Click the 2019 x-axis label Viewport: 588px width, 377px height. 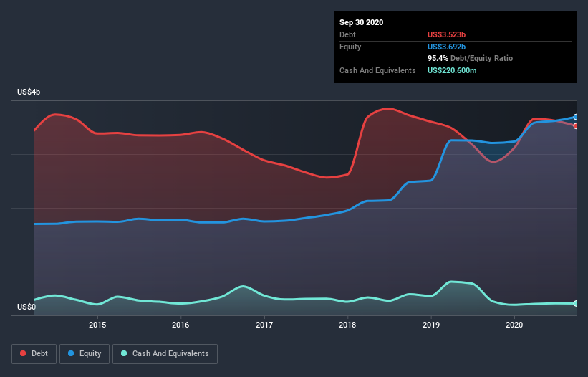pos(431,325)
